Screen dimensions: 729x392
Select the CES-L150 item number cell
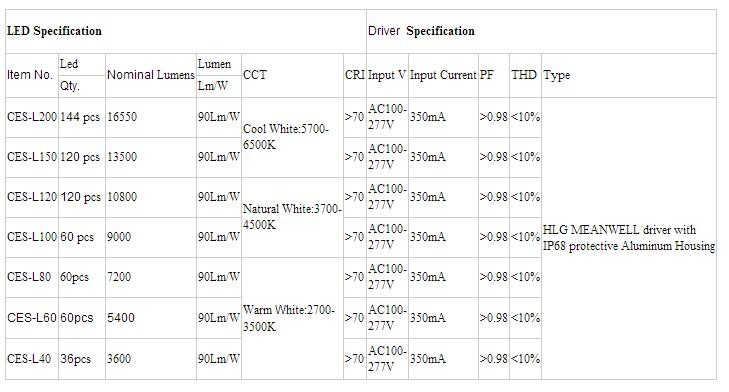(x=32, y=157)
